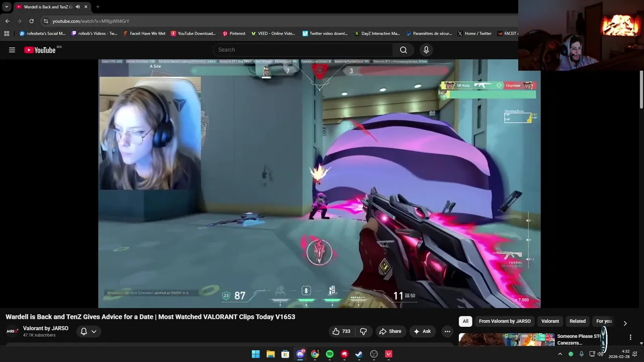Viewport: 644px width, 362px height.
Task: Open OBS Studio from the taskbar
Action: click(374, 354)
